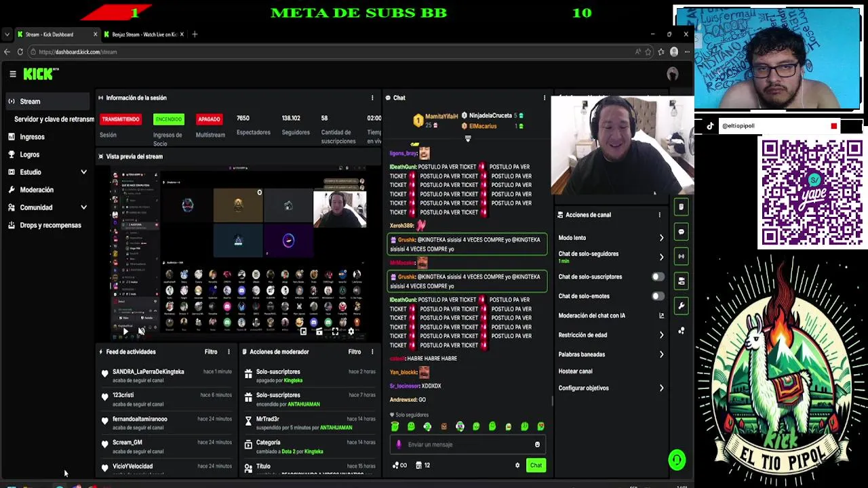
Task: Toggle Chat de solo-suscriptores switch
Action: tap(658, 277)
